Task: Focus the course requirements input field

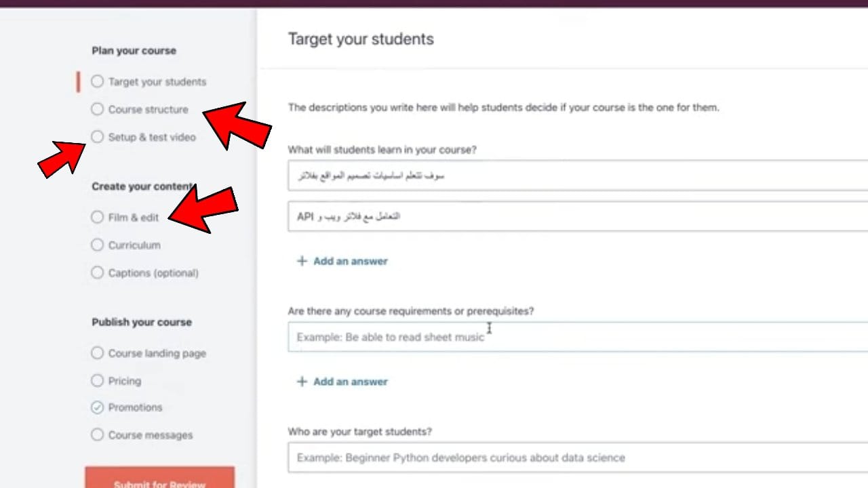Action: (x=576, y=337)
